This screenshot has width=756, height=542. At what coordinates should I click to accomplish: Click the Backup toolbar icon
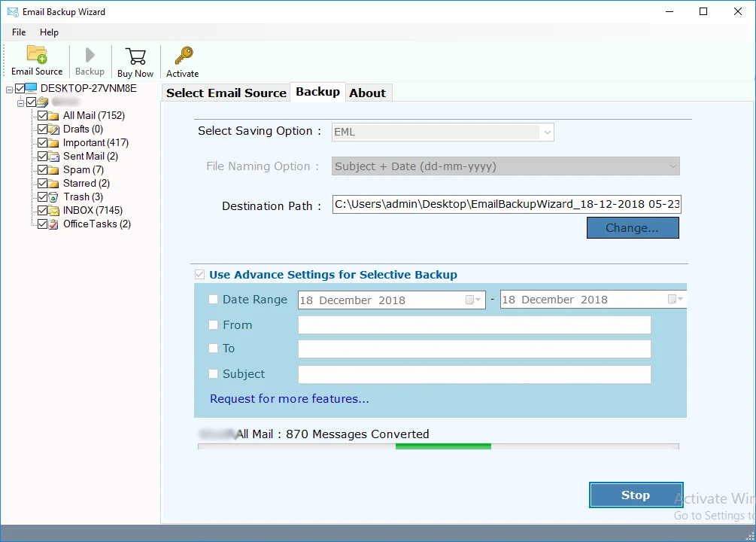90,56
